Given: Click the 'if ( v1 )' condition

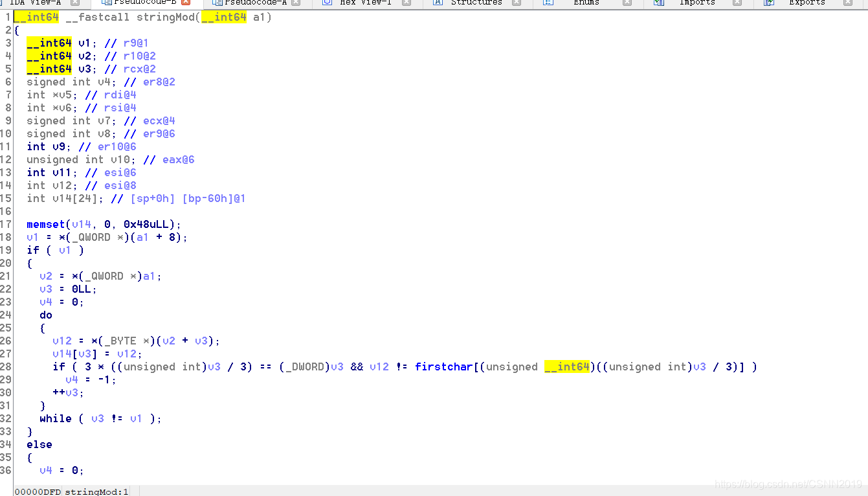Looking at the screenshot, I should [x=55, y=250].
